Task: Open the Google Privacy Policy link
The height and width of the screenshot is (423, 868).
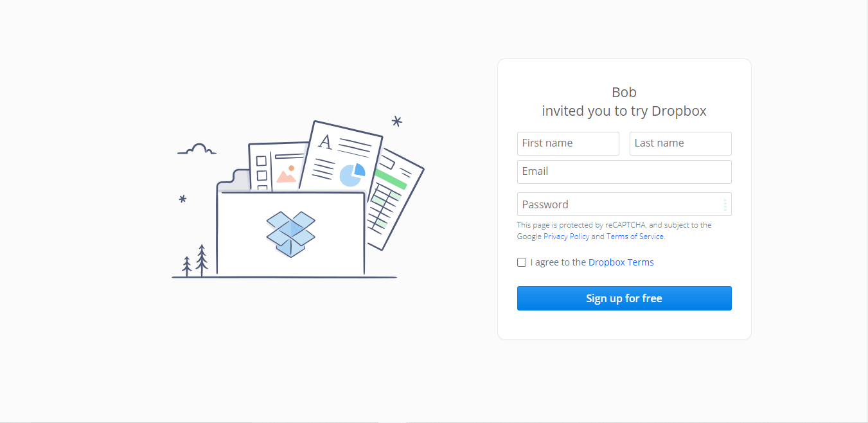Action: coord(566,237)
